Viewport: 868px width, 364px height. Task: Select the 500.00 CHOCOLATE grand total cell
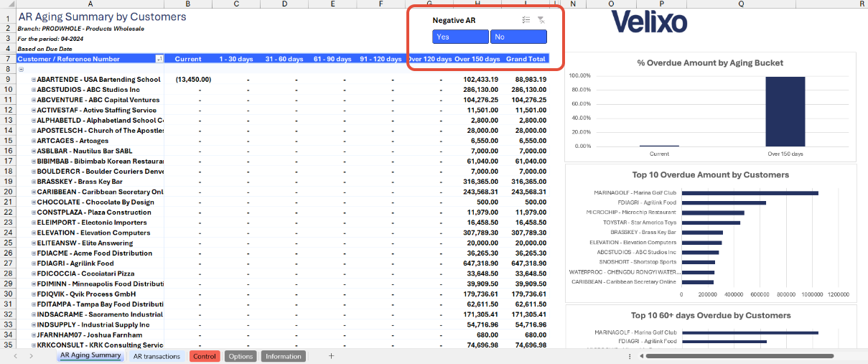tap(526, 202)
